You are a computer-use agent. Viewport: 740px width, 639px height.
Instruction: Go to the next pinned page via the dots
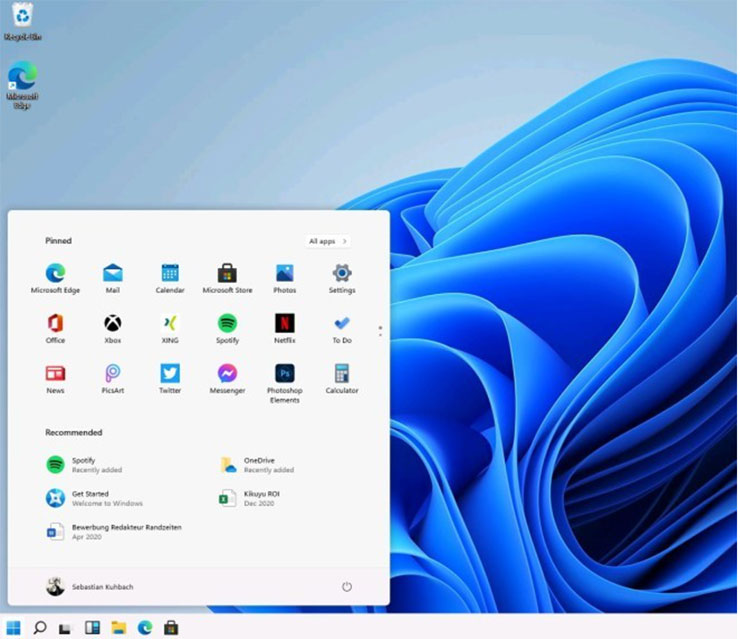click(380, 331)
